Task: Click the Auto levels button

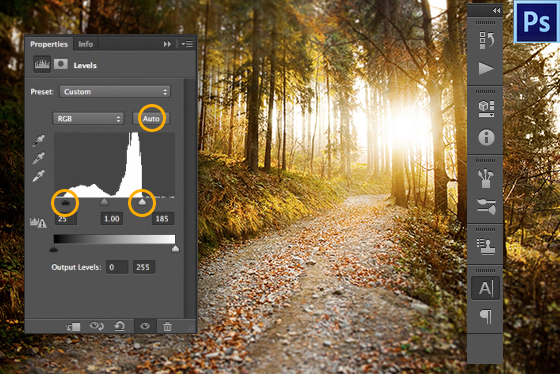Action: (151, 119)
